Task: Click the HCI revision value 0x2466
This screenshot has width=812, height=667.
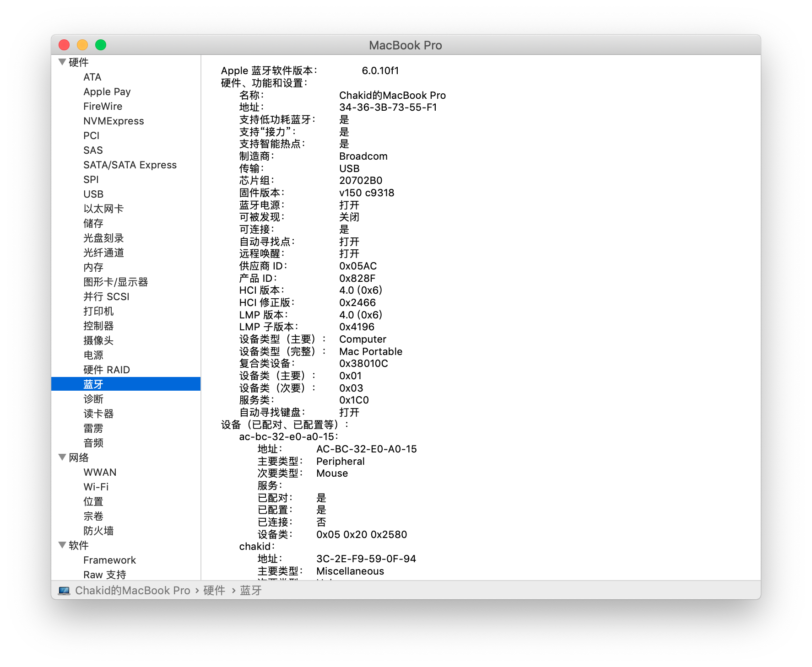Action: click(357, 302)
